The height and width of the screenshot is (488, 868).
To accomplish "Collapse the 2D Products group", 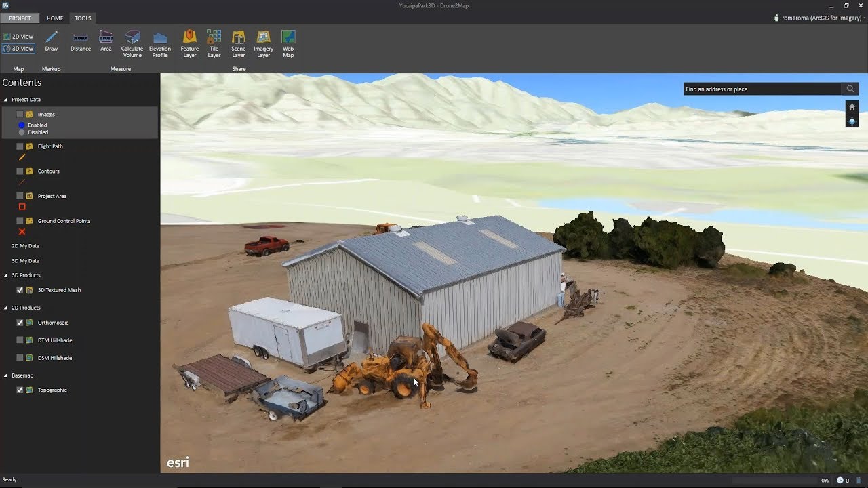I will (5, 308).
